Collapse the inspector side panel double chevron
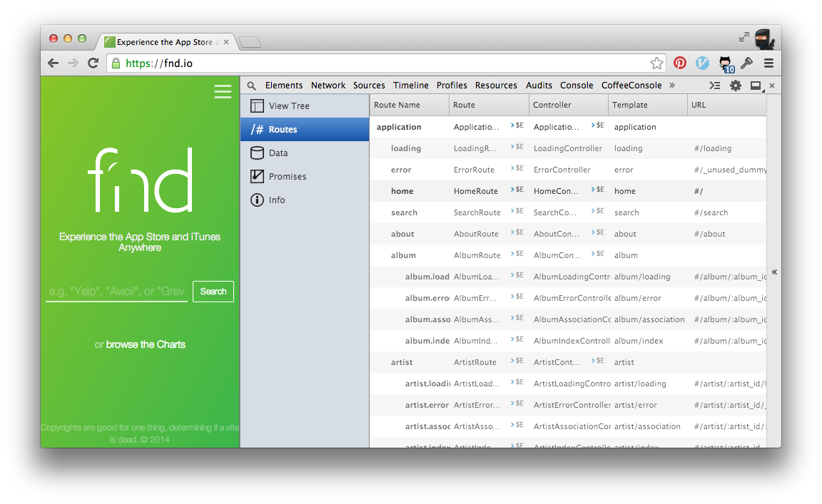The height and width of the screenshot is (504, 822). (x=774, y=272)
